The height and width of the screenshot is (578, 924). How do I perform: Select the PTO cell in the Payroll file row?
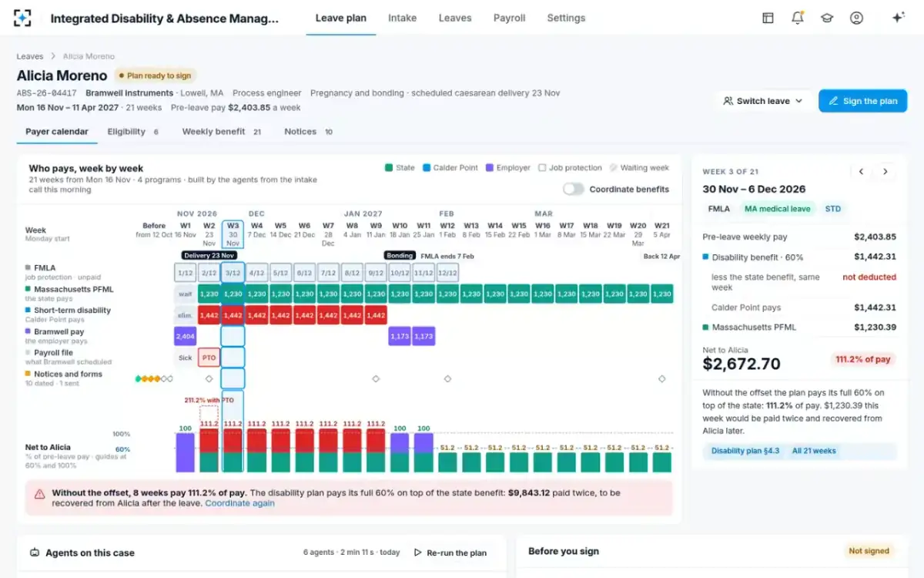pos(209,358)
